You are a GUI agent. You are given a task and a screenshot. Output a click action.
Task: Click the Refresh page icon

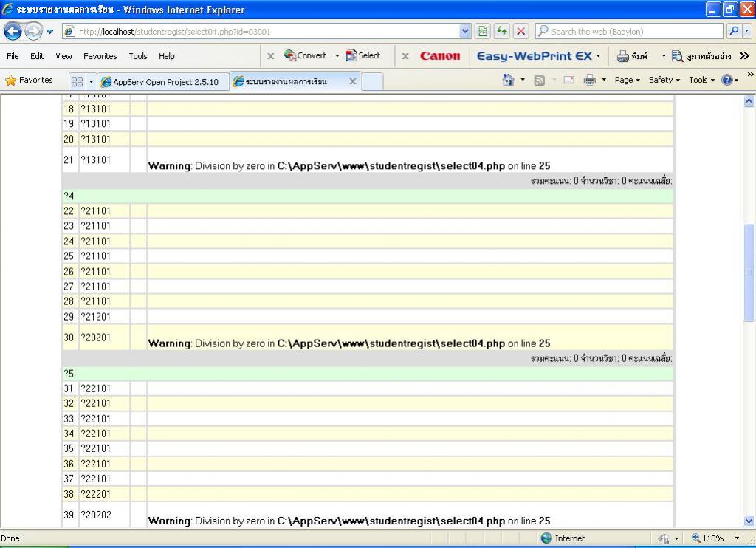[503, 31]
